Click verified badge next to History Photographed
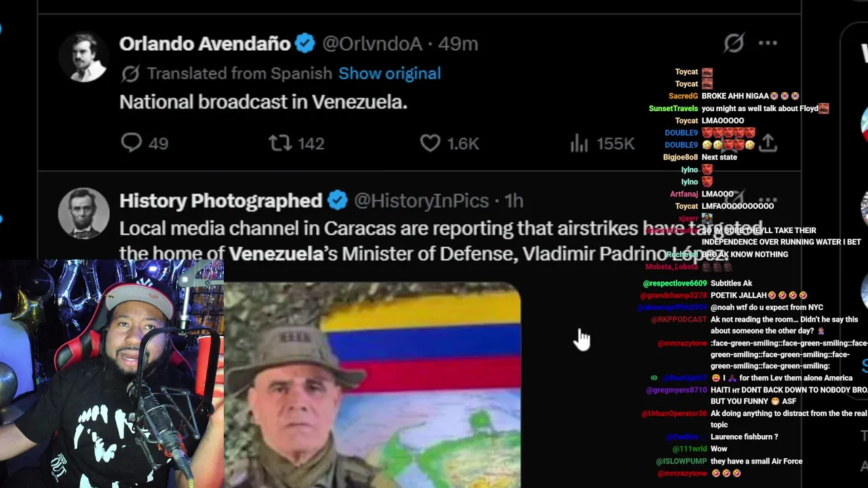The width and height of the screenshot is (868, 488). point(337,201)
